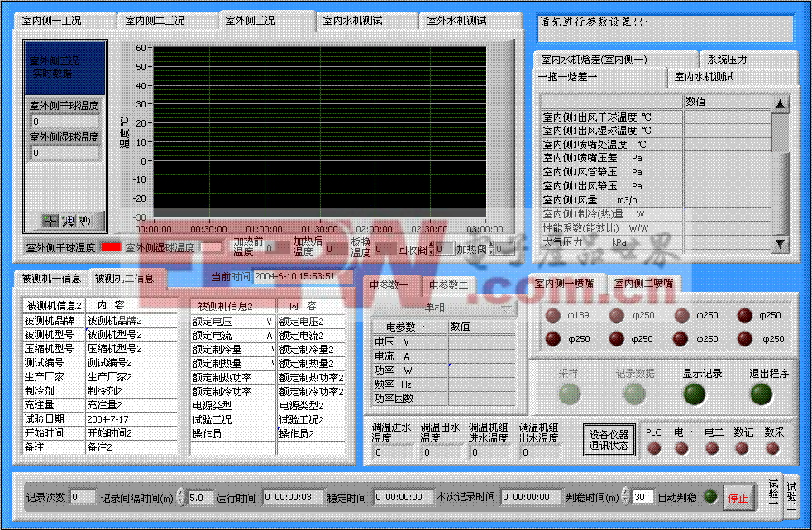
Task: Click the 设备仪器通讯状态 button
Action: [x=609, y=440]
